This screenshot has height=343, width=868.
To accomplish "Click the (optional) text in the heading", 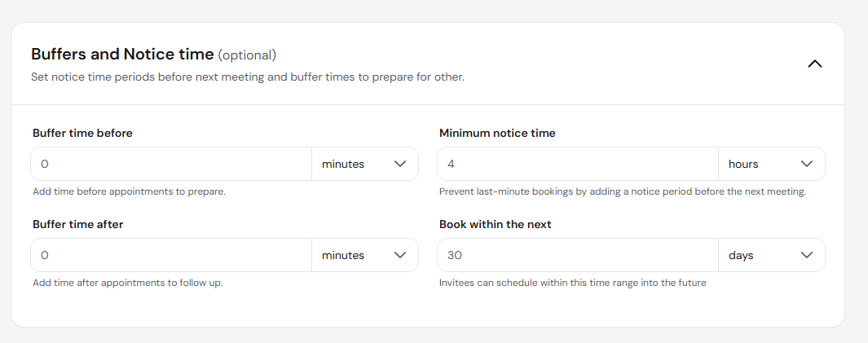I will point(247,55).
